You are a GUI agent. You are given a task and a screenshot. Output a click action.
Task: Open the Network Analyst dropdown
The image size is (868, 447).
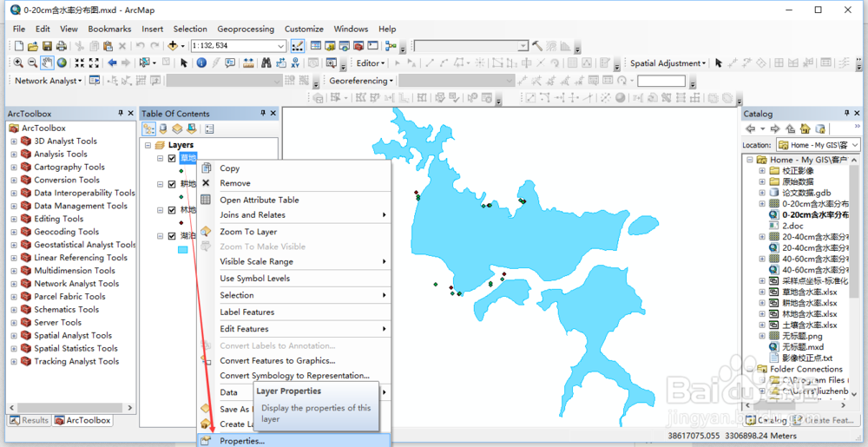(48, 81)
